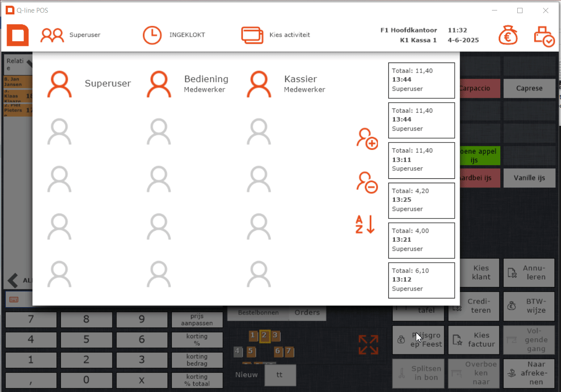Select grey table 4 on floor map
The height and width of the screenshot is (392, 561).
238,351
